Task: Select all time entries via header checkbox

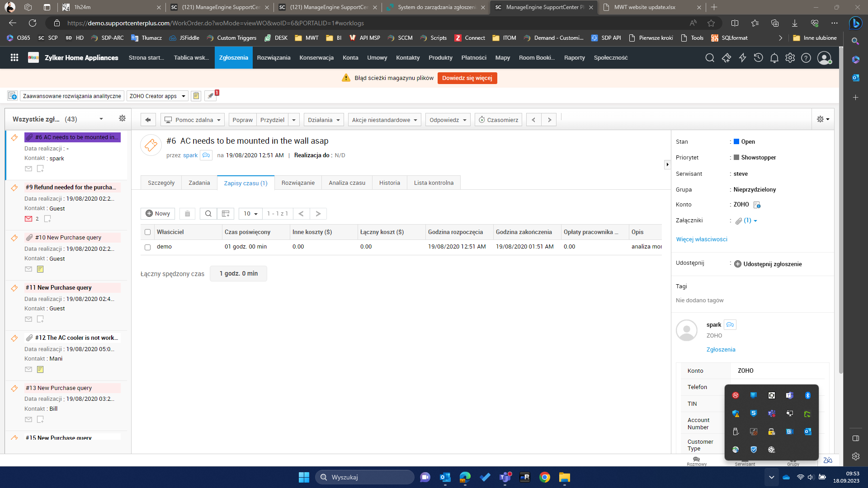Action: click(x=147, y=232)
